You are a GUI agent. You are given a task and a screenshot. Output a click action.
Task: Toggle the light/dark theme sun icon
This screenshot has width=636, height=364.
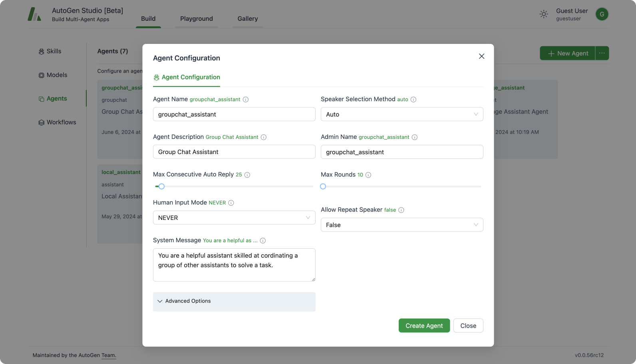pyautogui.click(x=544, y=14)
